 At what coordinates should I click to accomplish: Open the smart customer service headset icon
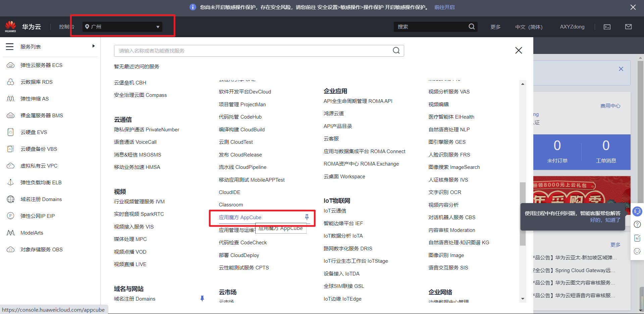pos(637,211)
